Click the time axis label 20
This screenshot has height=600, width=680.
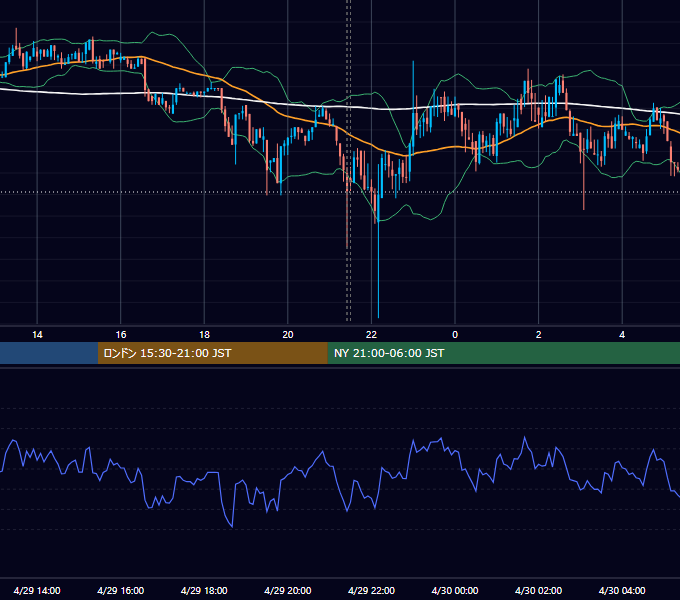tap(288, 335)
